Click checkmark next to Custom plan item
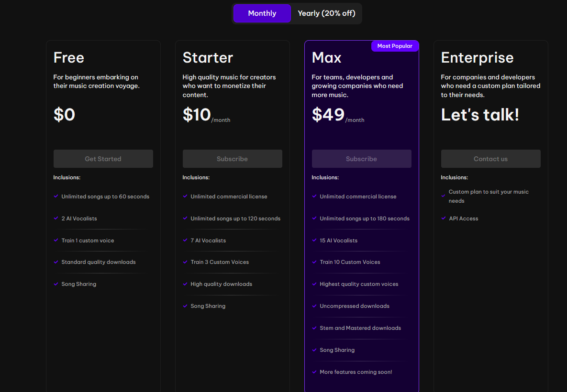567x392 pixels. click(444, 194)
